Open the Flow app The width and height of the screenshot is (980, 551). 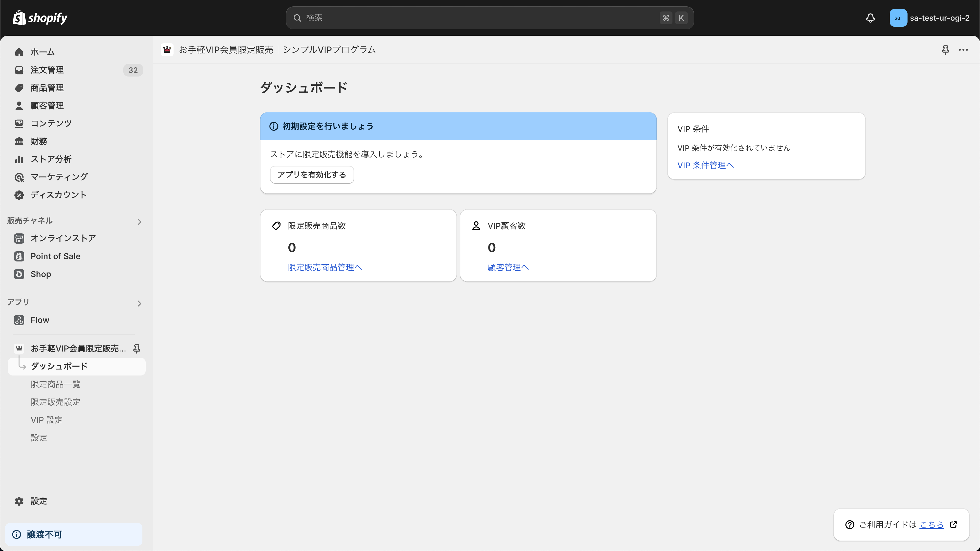coord(40,320)
